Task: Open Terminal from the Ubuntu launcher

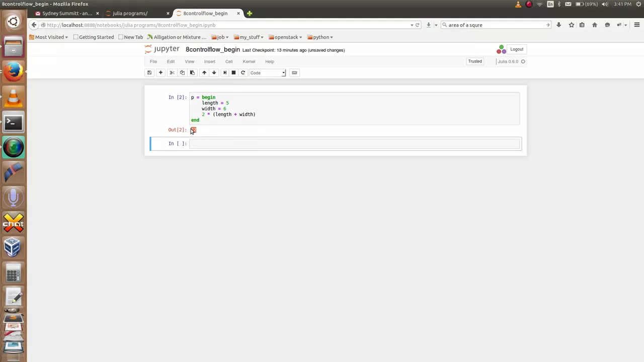Action: (x=13, y=122)
